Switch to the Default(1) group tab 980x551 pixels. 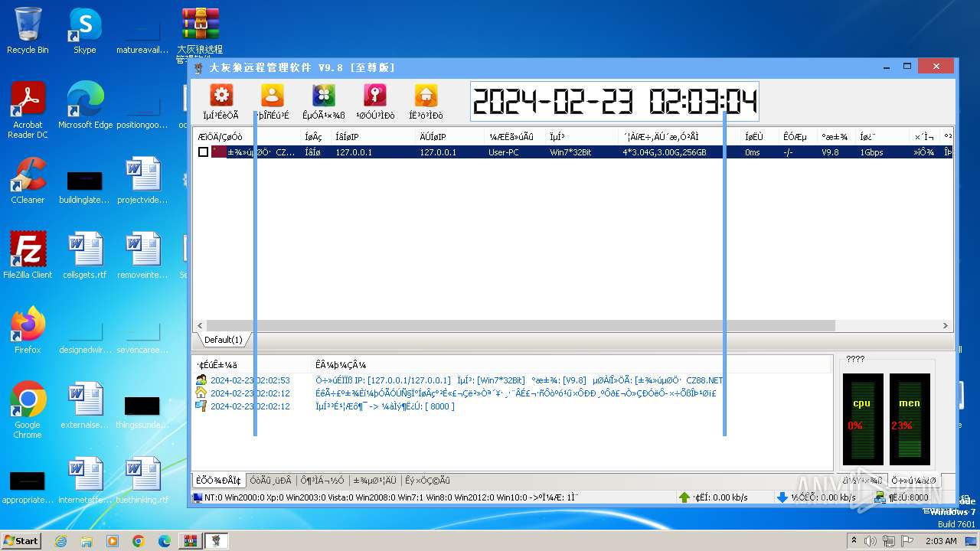tap(223, 340)
